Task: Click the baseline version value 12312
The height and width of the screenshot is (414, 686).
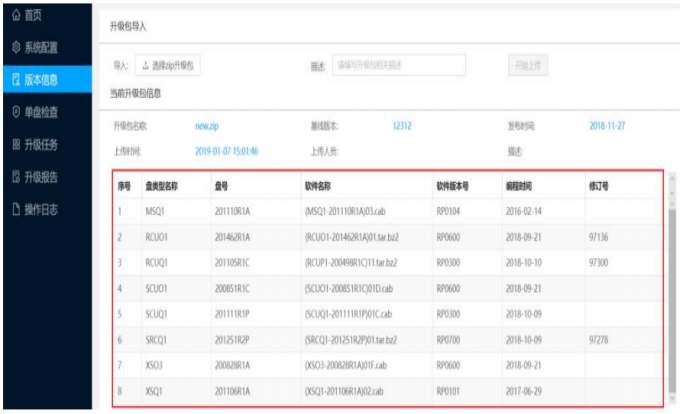Action: pyautogui.click(x=402, y=127)
